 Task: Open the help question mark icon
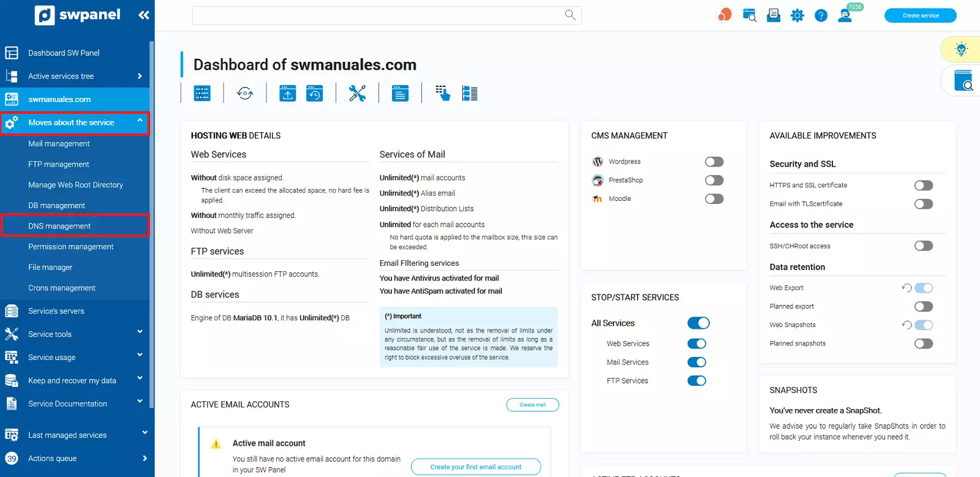coord(821,16)
